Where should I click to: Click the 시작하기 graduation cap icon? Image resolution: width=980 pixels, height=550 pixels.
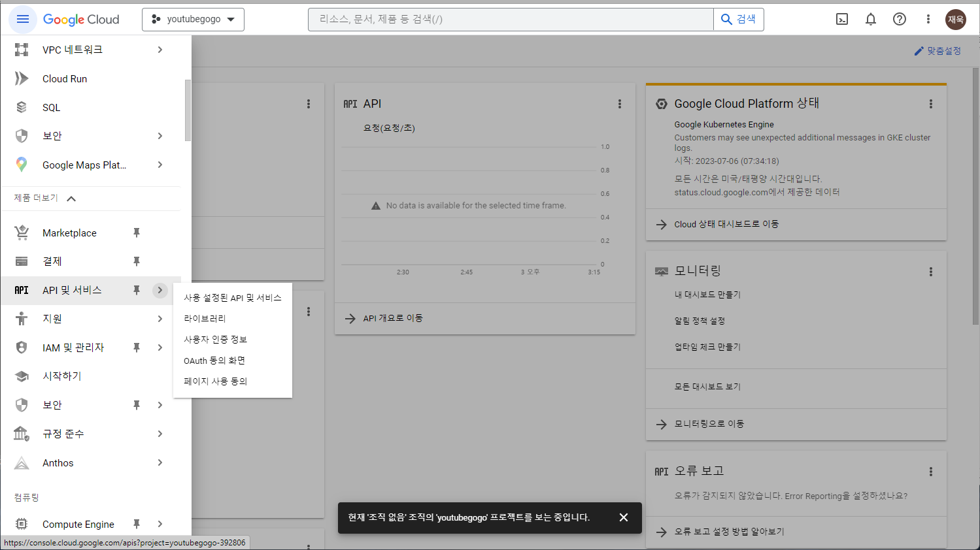point(22,376)
